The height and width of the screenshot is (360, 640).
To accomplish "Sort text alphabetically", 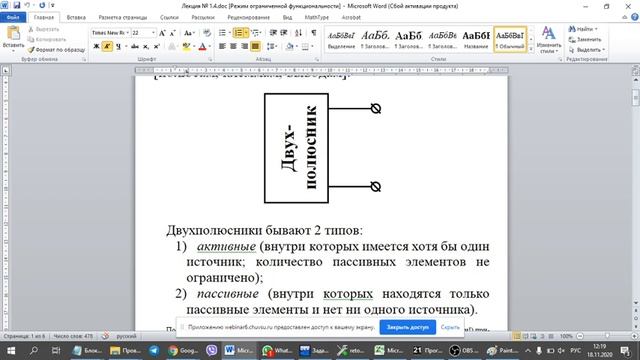I will pyautogui.click(x=298, y=33).
